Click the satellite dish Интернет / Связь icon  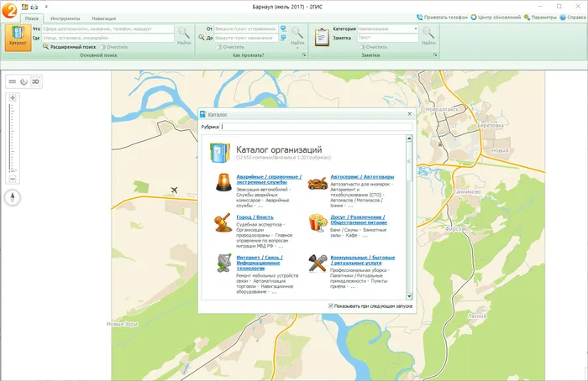click(x=224, y=263)
